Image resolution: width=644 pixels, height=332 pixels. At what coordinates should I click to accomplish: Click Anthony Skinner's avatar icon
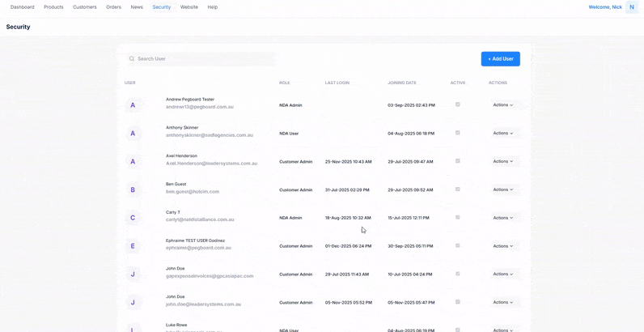click(x=133, y=134)
